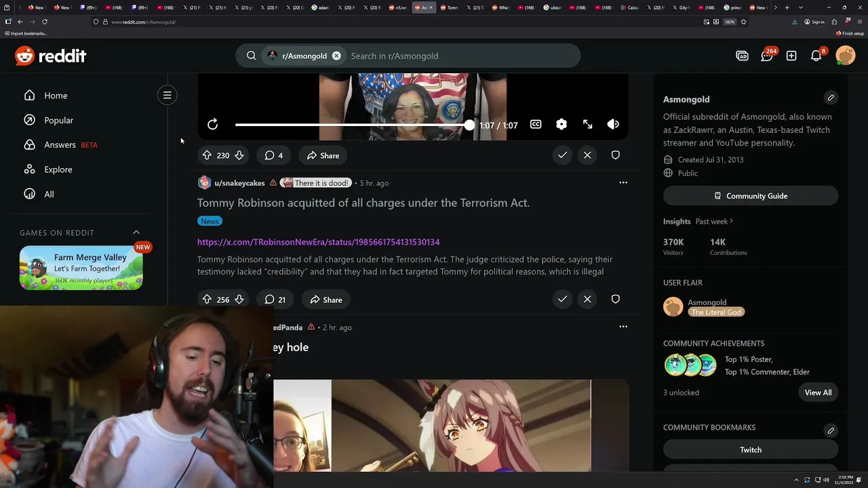Open a new browser tab

(x=787, y=7)
